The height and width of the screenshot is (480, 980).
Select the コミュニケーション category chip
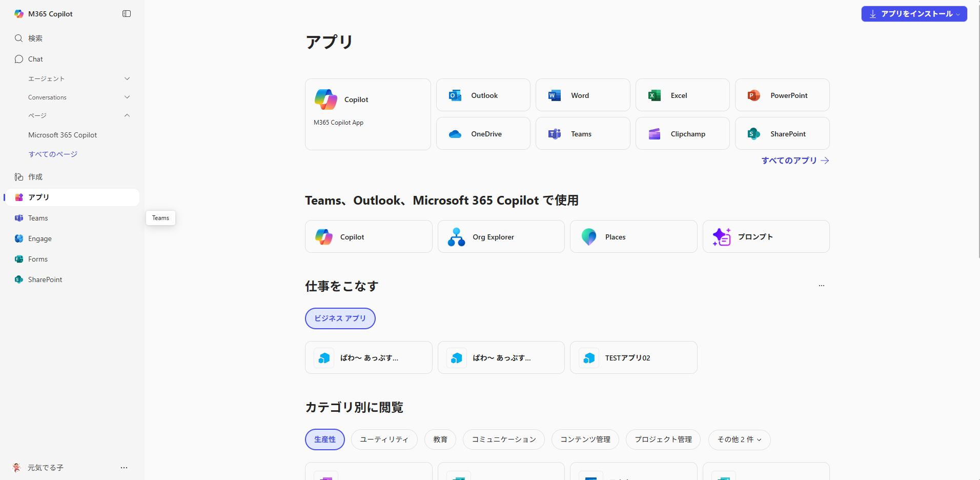coord(504,439)
